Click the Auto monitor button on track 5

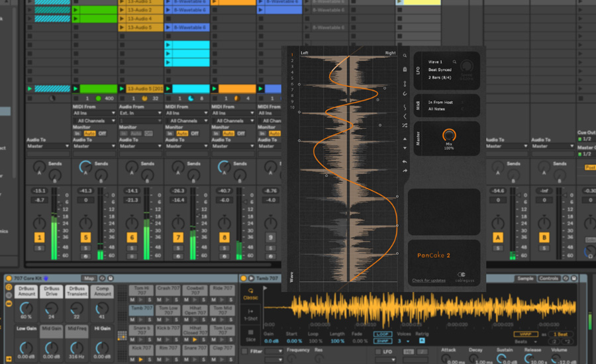(89, 134)
